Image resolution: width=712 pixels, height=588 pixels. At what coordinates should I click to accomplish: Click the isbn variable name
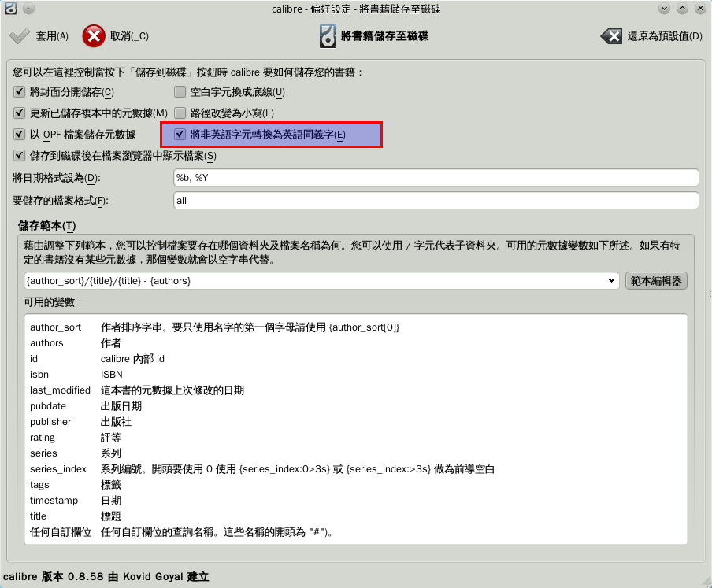39,375
